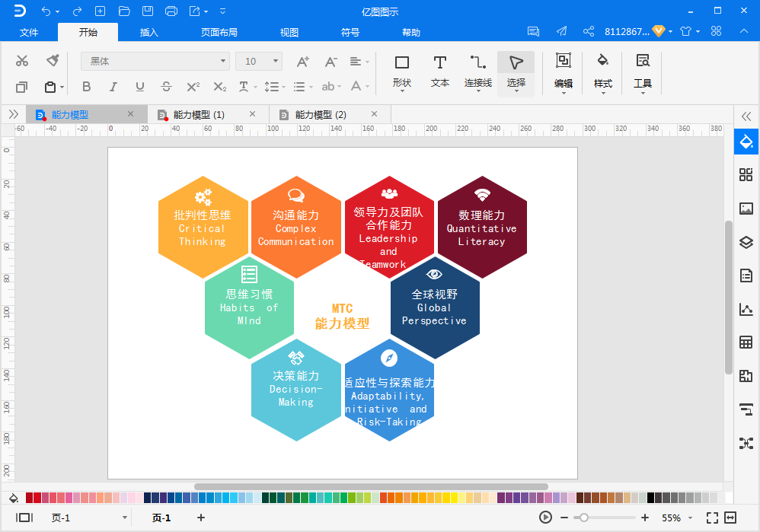Toggle Underline formatting
Screen dimensions: 760x532
click(x=140, y=87)
